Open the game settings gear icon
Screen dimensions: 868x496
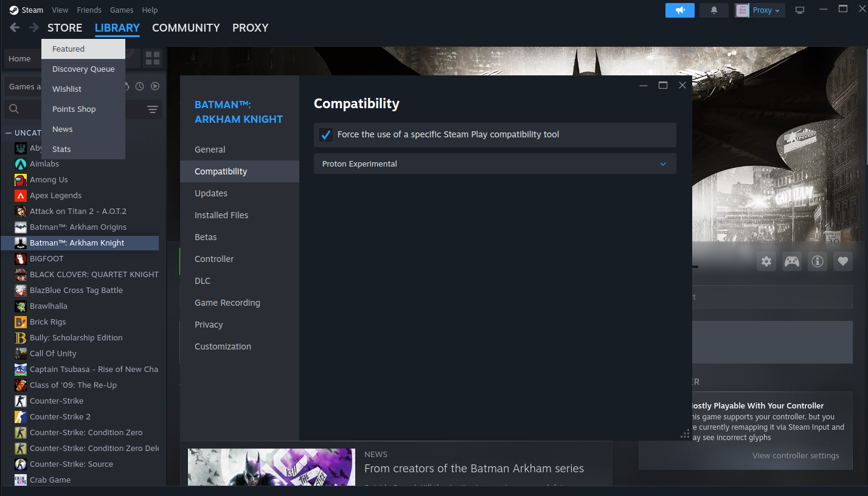point(766,261)
